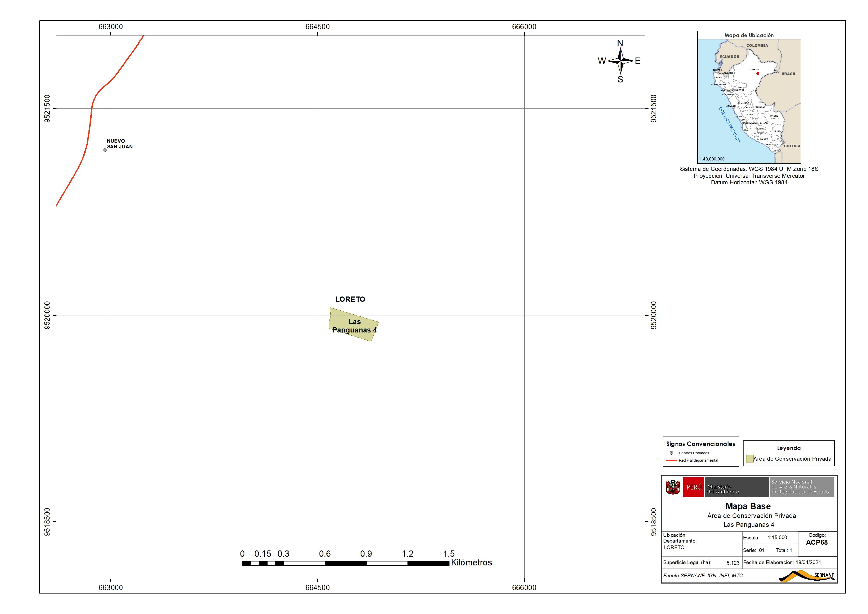Click the red location dot in inset map
This screenshot has width=868, height=614.
click(x=758, y=73)
